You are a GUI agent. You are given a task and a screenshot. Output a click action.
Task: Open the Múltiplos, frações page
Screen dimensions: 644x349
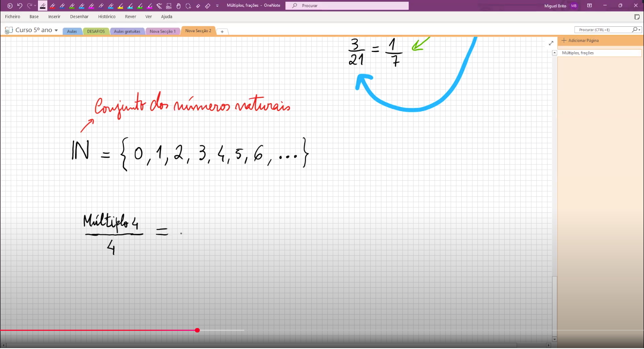point(599,53)
